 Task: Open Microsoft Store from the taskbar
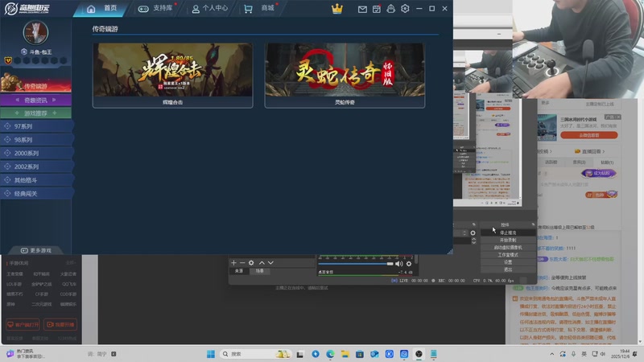(x=360, y=354)
